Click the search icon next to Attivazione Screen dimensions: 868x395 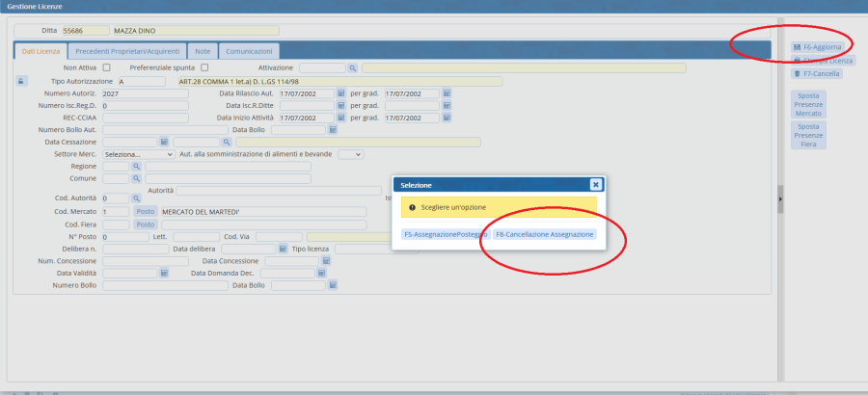tap(353, 68)
